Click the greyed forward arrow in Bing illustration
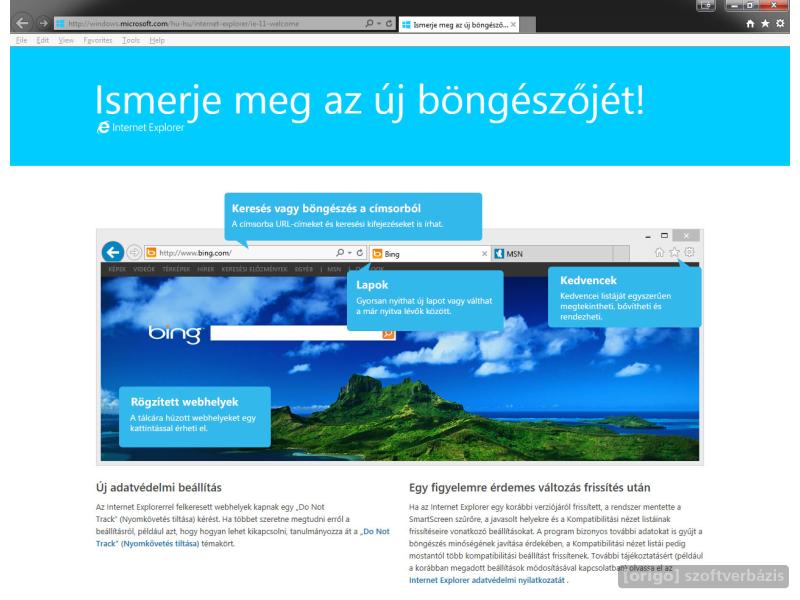Screen dimensions: 800x600 click(134, 253)
